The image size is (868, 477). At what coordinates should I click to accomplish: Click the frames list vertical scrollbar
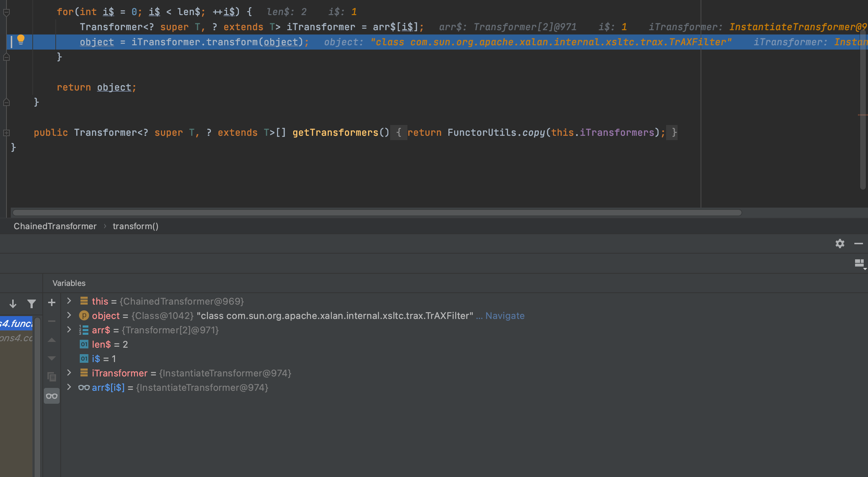[37, 397]
